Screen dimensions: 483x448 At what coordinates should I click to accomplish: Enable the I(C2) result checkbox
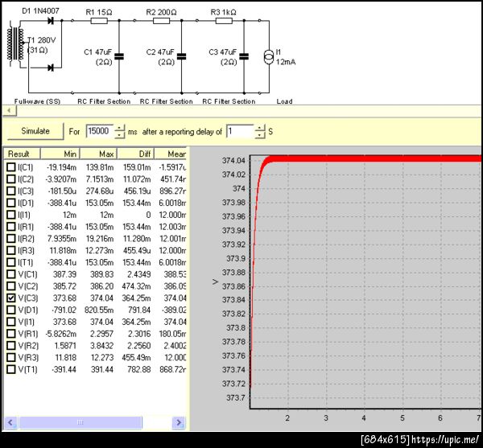pyautogui.click(x=11, y=179)
